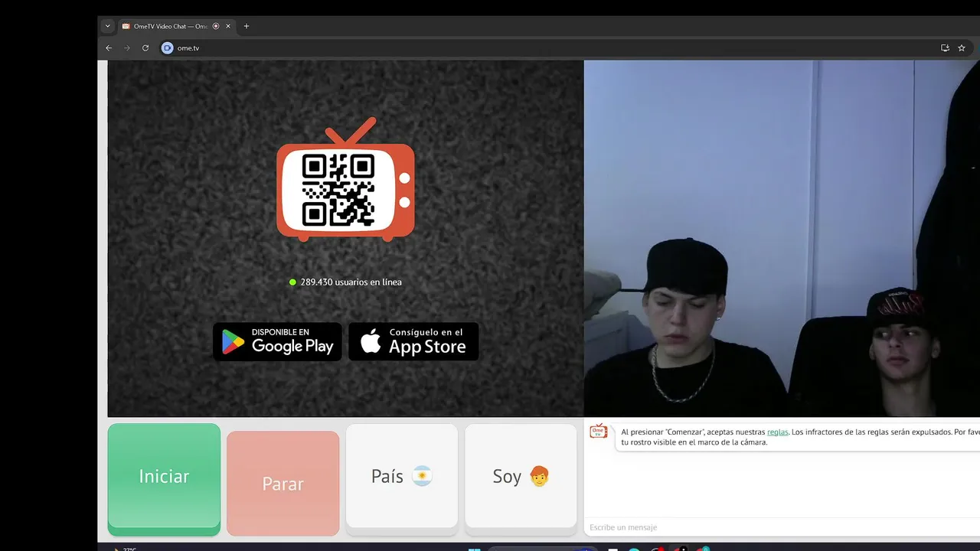Open the App Store download badge
Viewport: 980px width, 551px height.
(413, 341)
